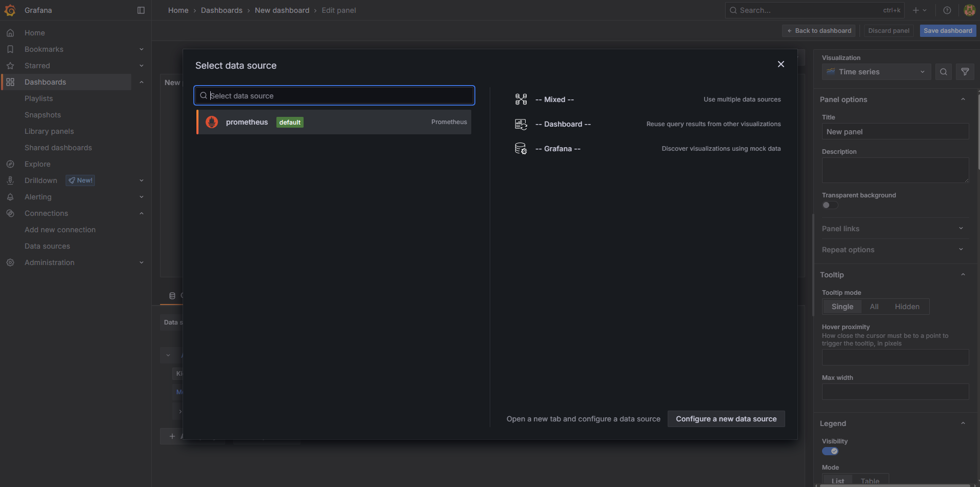Select Single tooltip mode
980x487 pixels.
(842, 307)
